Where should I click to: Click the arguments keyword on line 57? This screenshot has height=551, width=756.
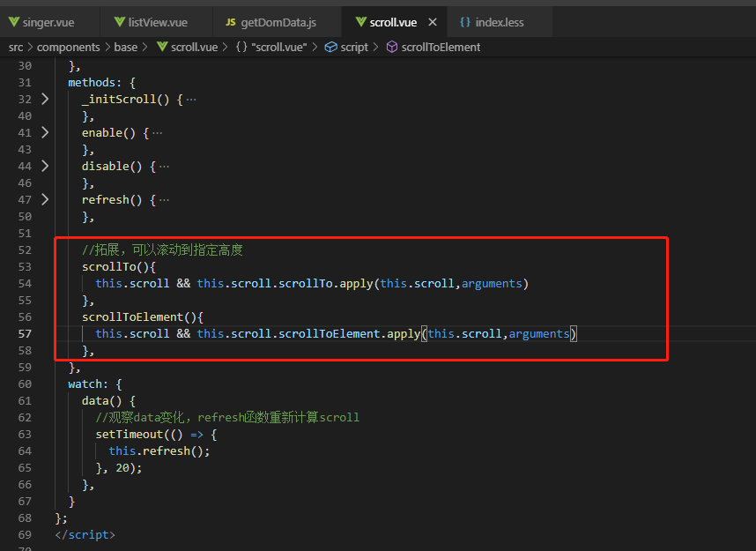pos(539,334)
